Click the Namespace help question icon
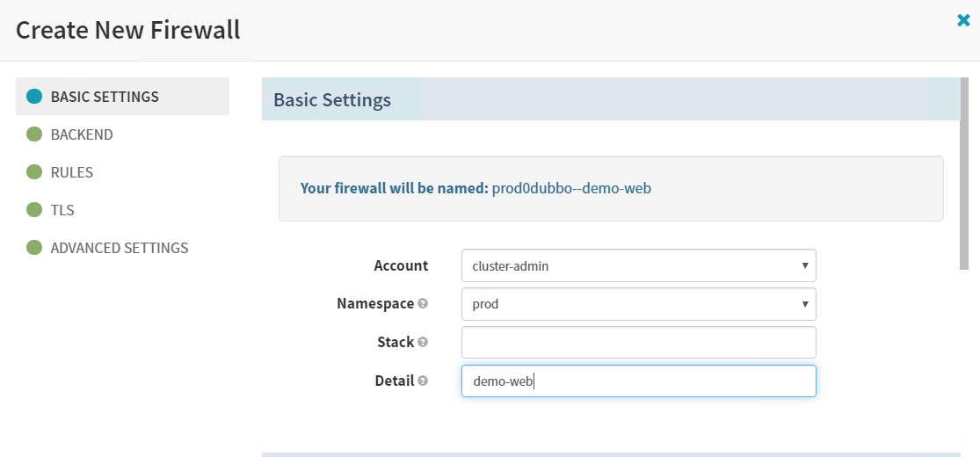The height and width of the screenshot is (457, 980). pos(423,303)
